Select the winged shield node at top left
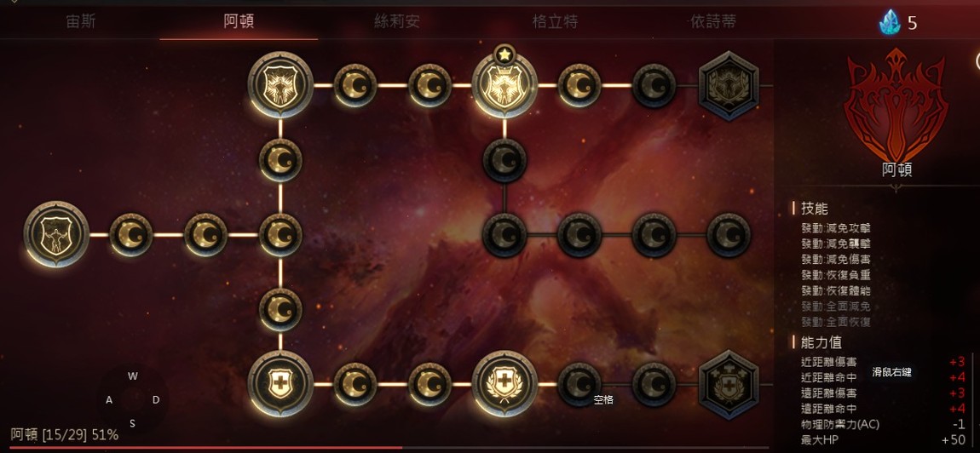980x453 pixels. [x=280, y=85]
